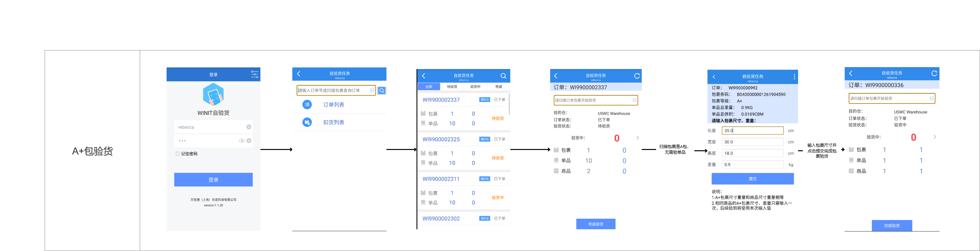The image size is (980, 251).
Task: Go back from the package size entry screen
Action: click(x=714, y=77)
